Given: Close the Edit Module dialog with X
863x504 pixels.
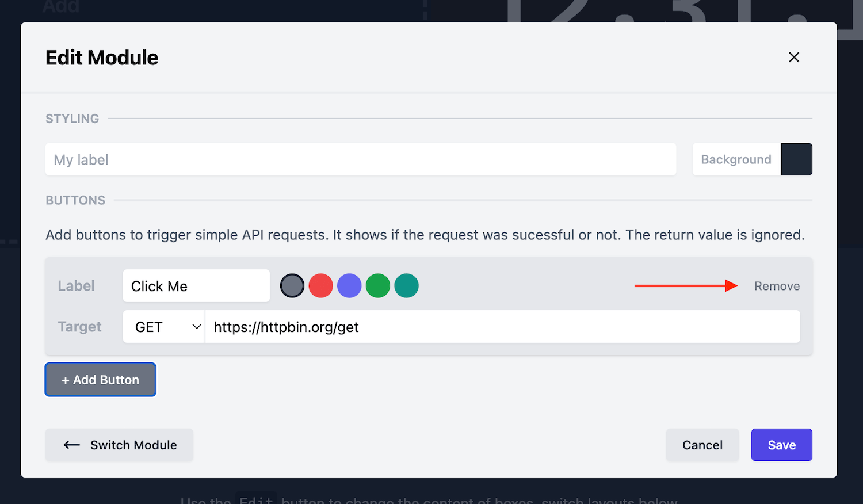Looking at the screenshot, I should tap(794, 57).
